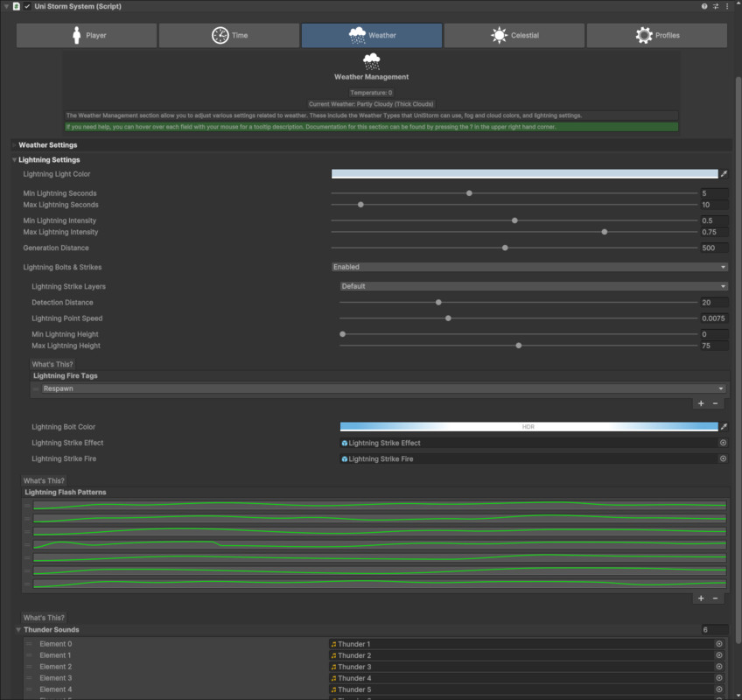This screenshot has height=700, width=742.
Task: Edit the Min Lightning Seconds value field
Action: (x=714, y=193)
